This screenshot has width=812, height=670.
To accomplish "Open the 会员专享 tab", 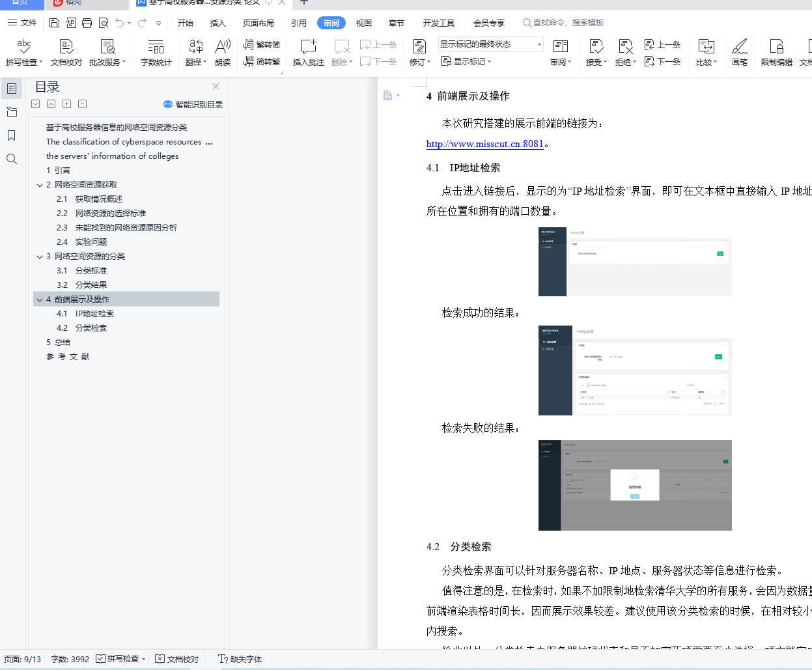I will [489, 23].
